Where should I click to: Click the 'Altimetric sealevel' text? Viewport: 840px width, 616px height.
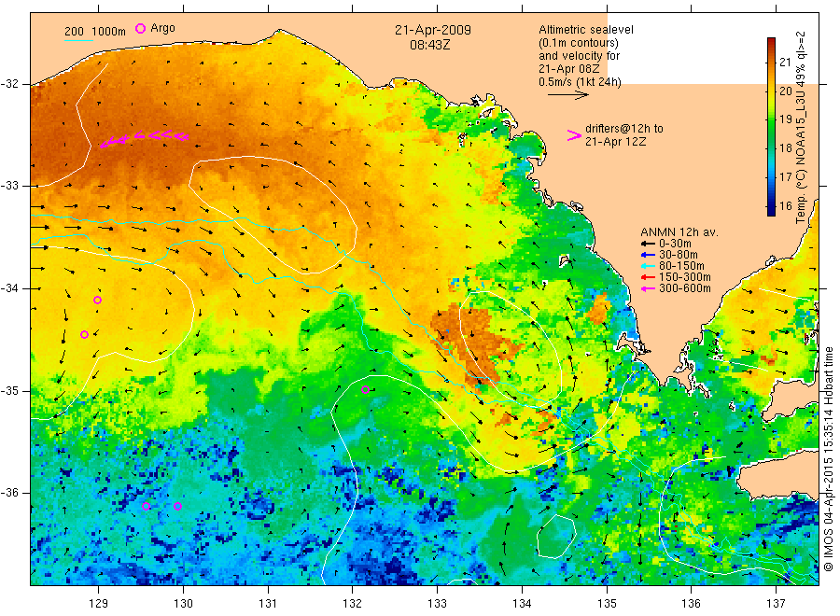click(x=585, y=30)
